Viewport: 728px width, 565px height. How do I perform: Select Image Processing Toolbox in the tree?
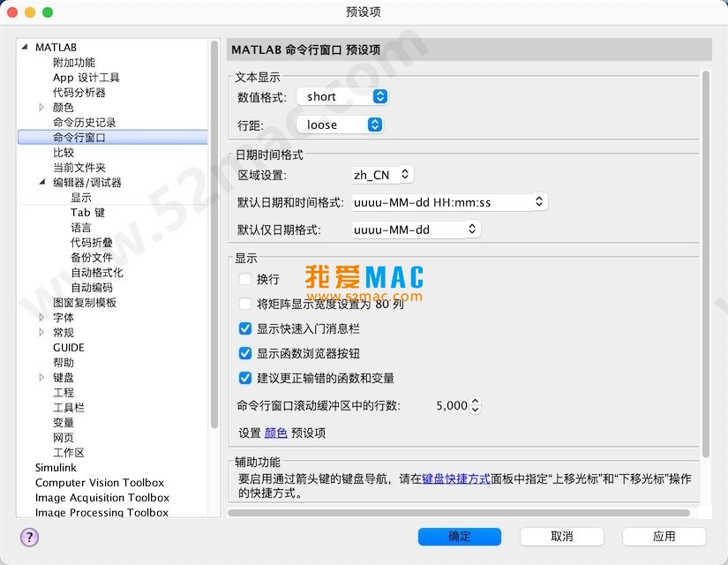[x=101, y=513]
